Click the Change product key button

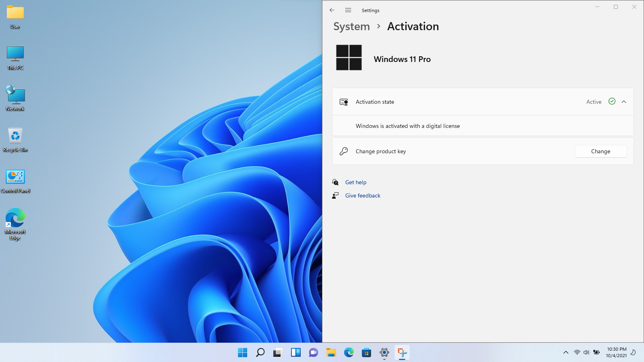tap(601, 151)
